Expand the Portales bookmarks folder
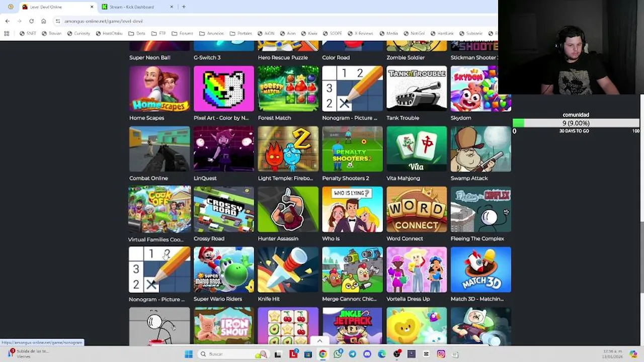This screenshot has height=362, width=644. (x=240, y=34)
